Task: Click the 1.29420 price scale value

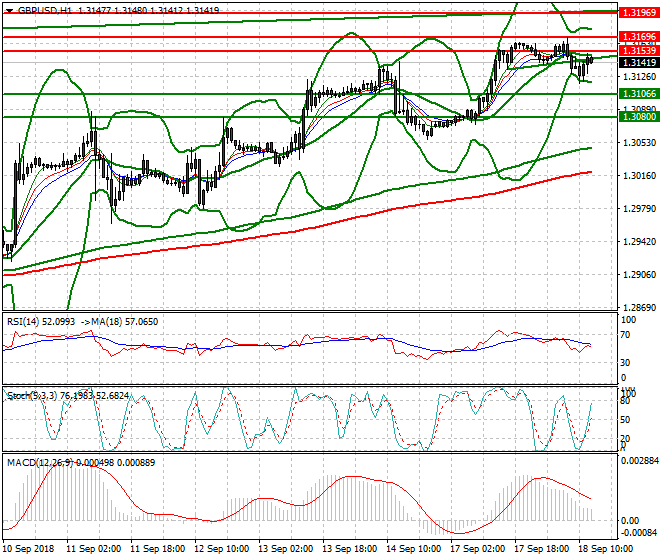Action: coord(639,242)
